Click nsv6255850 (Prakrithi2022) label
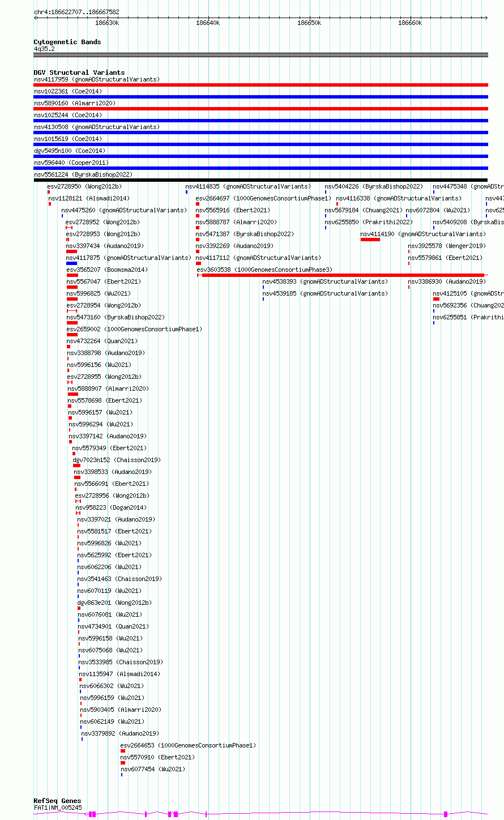The image size is (504, 820). [x=369, y=222]
